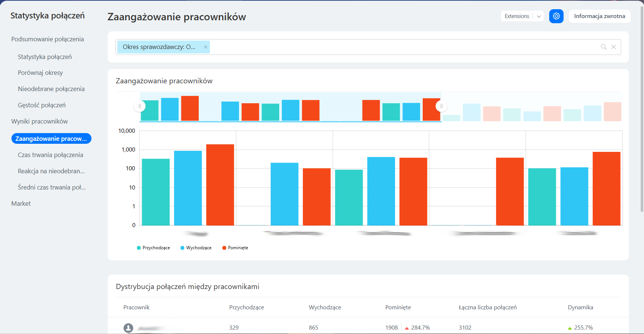The width and height of the screenshot is (644, 334).
Task: Grab the left range slider handle
Action: click(x=139, y=106)
